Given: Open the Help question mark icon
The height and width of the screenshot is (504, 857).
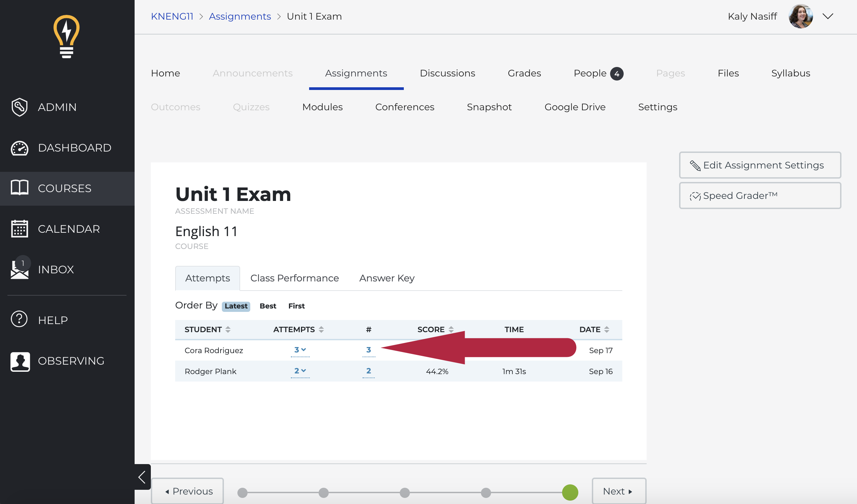Looking at the screenshot, I should (19, 319).
